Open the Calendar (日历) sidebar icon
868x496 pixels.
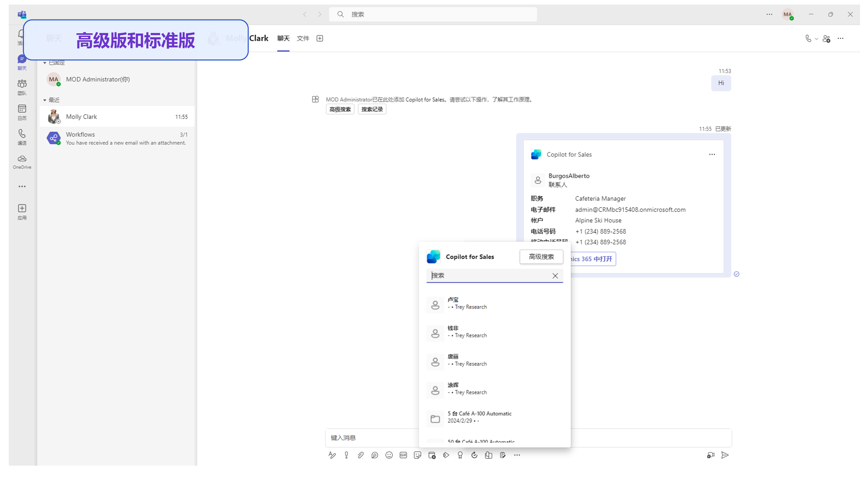22,112
